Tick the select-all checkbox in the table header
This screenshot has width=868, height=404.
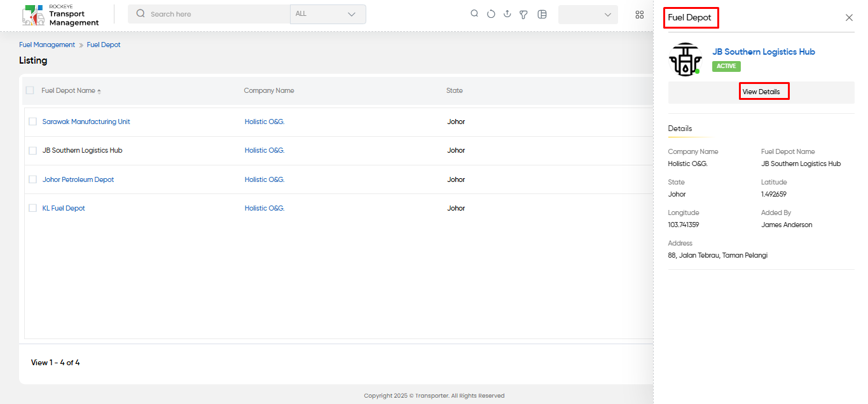pyautogui.click(x=30, y=90)
